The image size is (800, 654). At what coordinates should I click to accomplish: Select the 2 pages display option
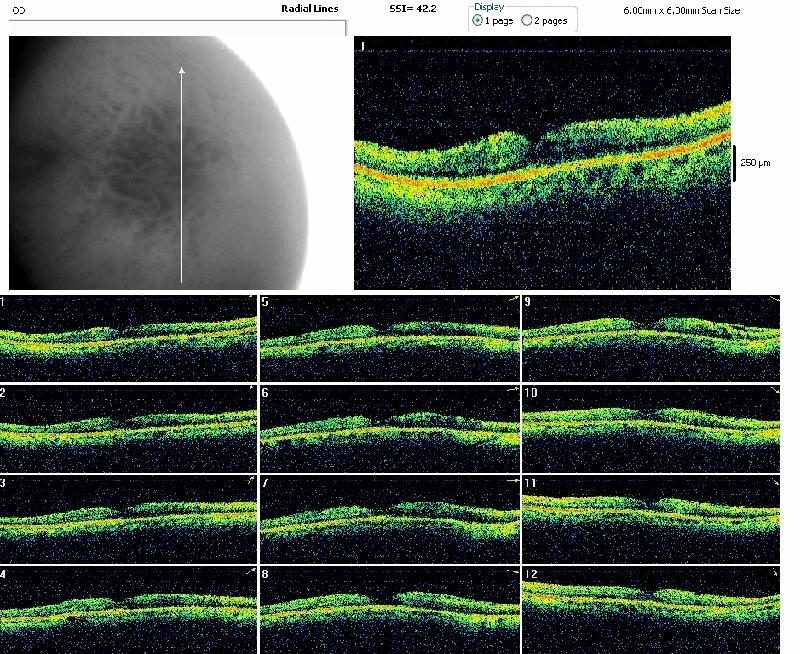pos(527,21)
